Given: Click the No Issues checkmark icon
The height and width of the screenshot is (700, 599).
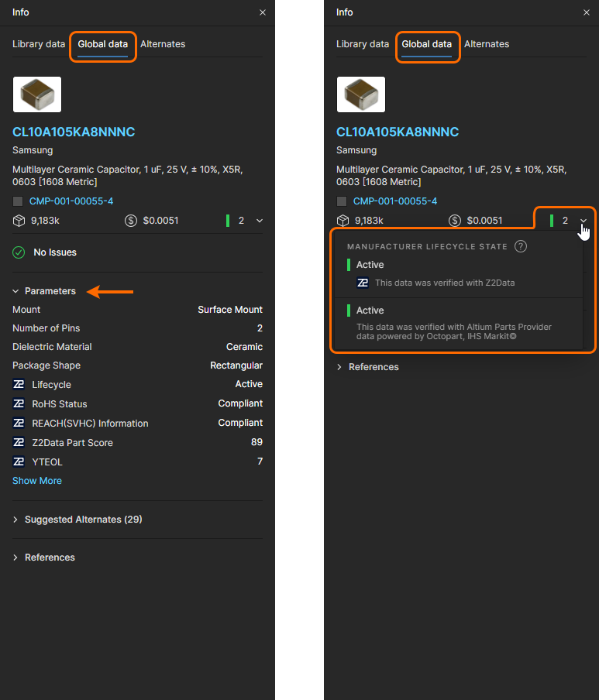Looking at the screenshot, I should (x=19, y=252).
